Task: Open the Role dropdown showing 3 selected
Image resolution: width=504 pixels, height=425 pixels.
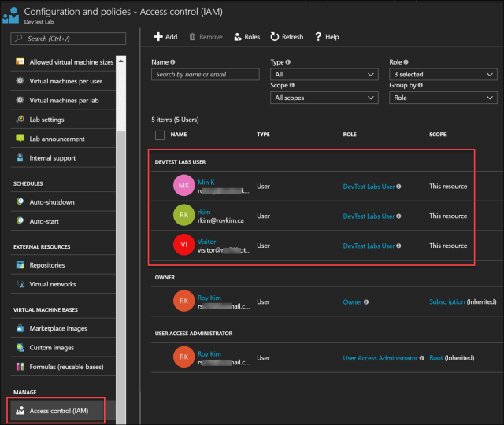Action: (443, 74)
